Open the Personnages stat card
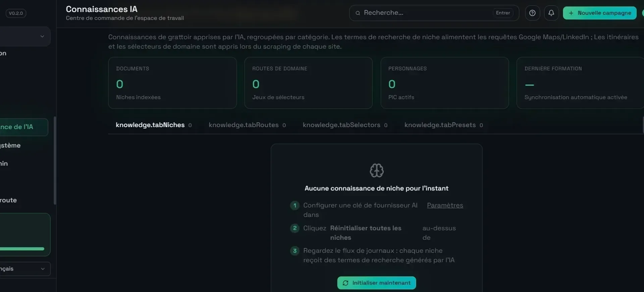This screenshot has width=644, height=292. pyautogui.click(x=445, y=83)
